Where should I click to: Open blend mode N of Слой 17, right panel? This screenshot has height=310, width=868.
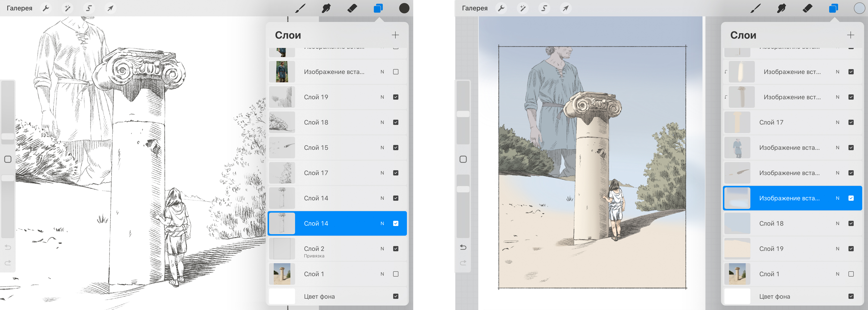(837, 122)
